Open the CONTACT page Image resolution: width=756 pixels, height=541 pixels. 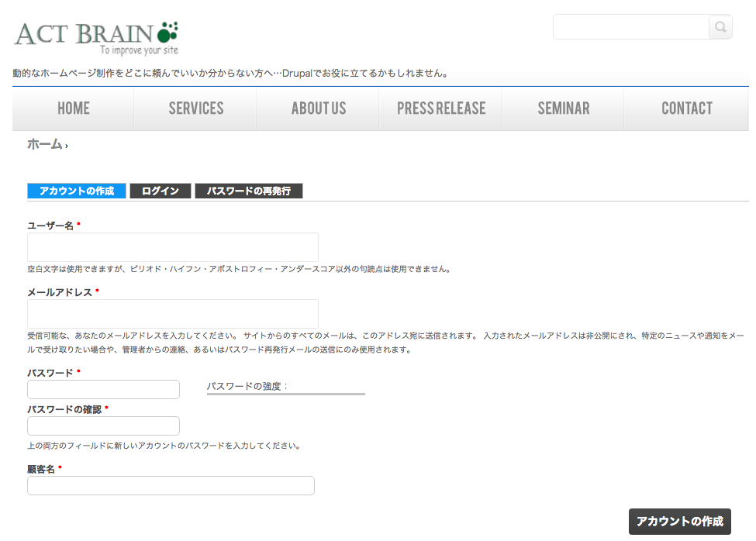pos(686,109)
